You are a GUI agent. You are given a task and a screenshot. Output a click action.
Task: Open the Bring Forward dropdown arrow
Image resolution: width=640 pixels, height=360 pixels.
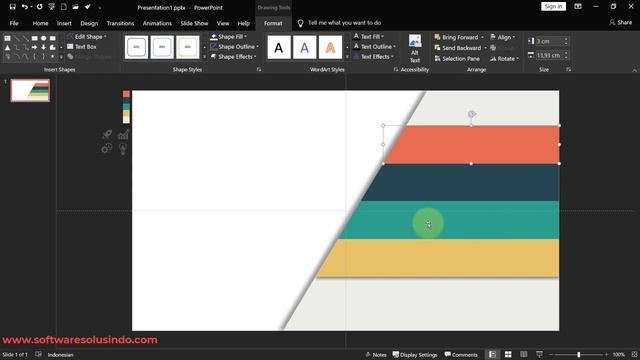482,37
